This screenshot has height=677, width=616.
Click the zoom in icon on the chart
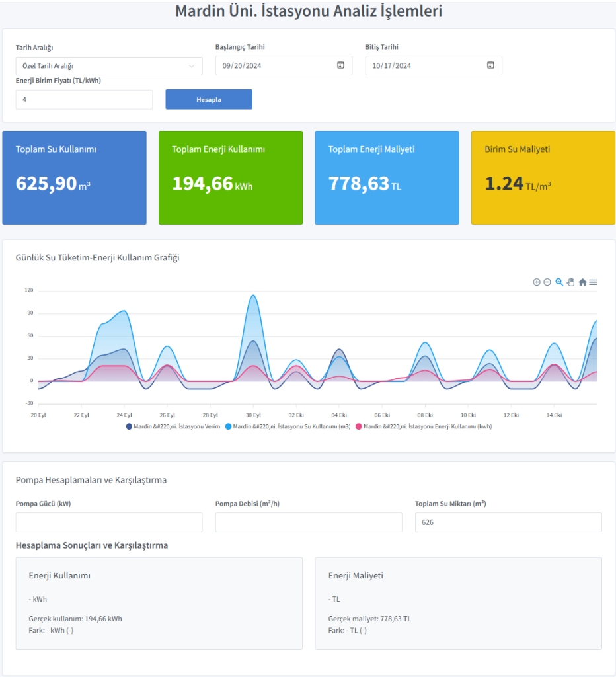[x=537, y=282]
